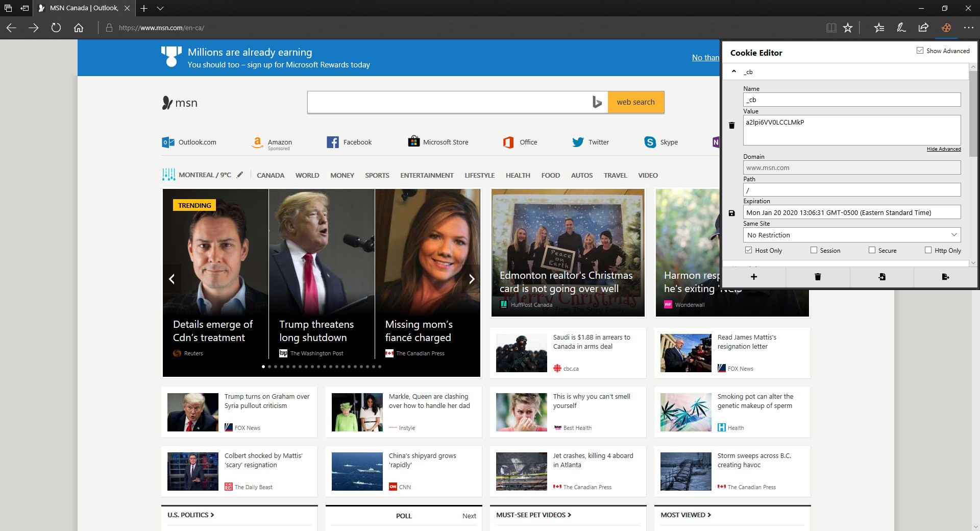Delete all cookies in the bottom toolbar
The height and width of the screenshot is (531, 980).
818,277
